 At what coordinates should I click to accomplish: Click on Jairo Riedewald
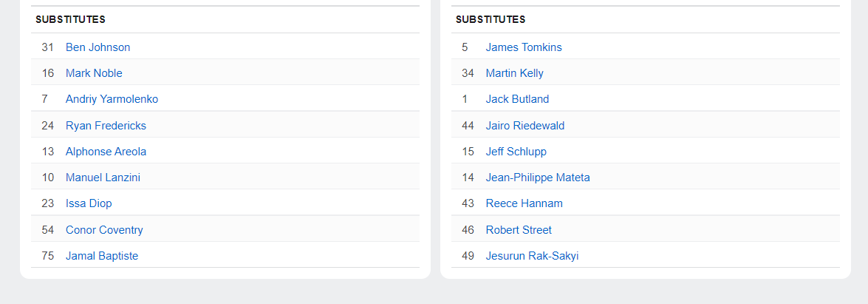(525, 126)
